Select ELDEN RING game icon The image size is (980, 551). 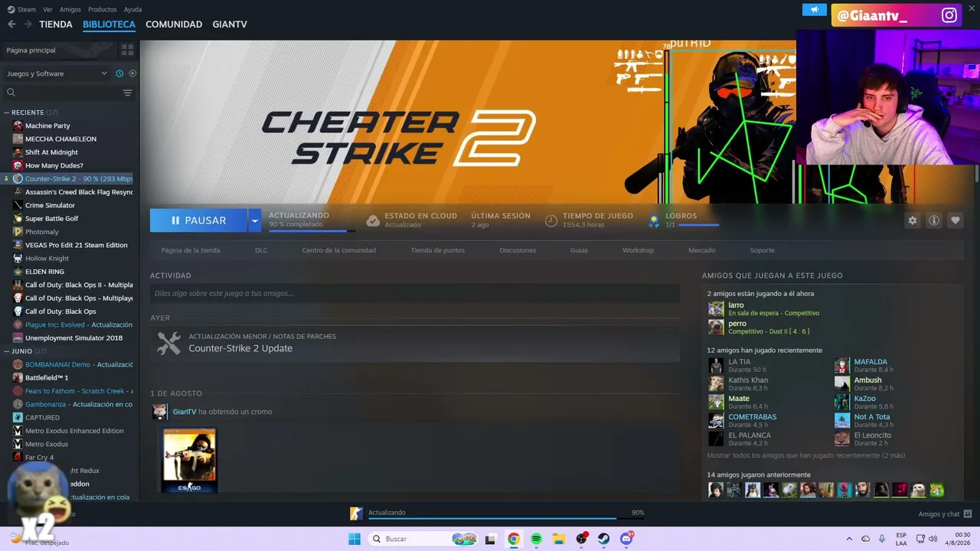click(18, 272)
